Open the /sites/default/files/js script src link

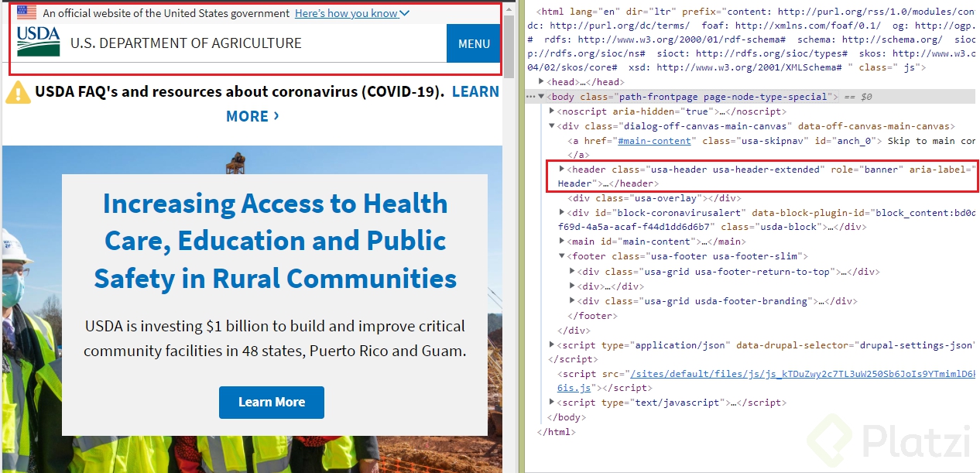click(x=803, y=374)
